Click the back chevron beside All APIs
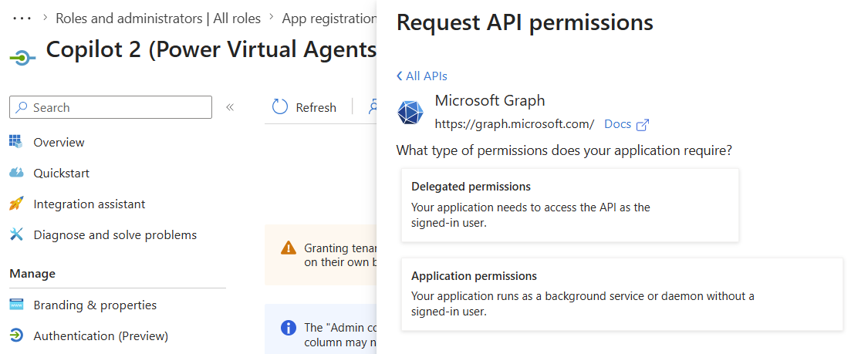The height and width of the screenshot is (354, 868). click(x=400, y=76)
